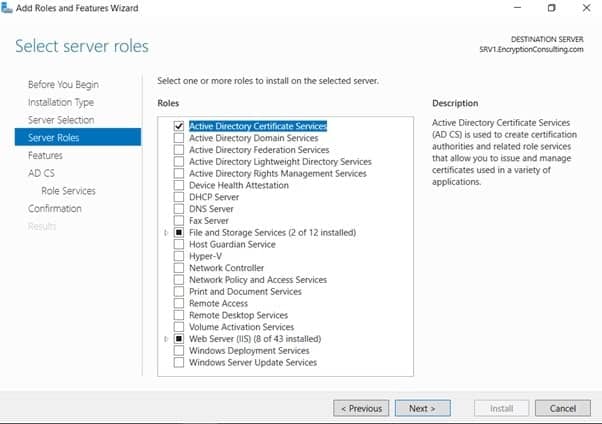Click the wizard icon in title bar
This screenshot has height=424, width=602.
pyautogui.click(x=9, y=8)
